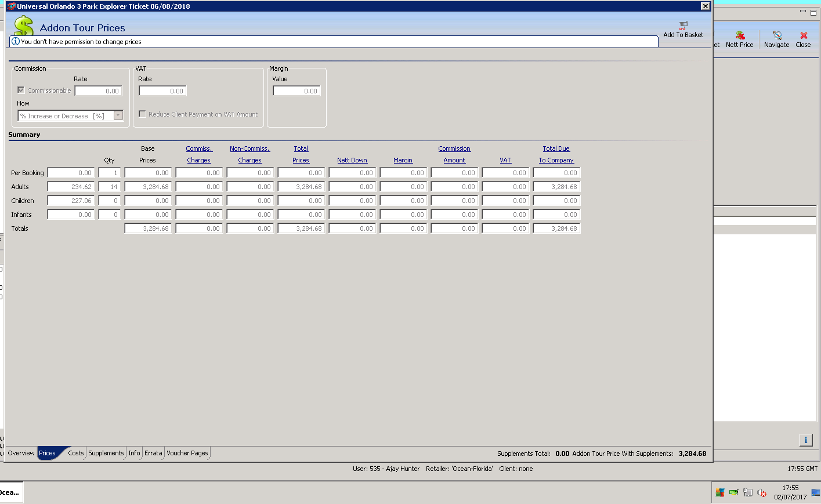
Task: Click the Totals Base Prices field
Action: pyautogui.click(x=148, y=229)
